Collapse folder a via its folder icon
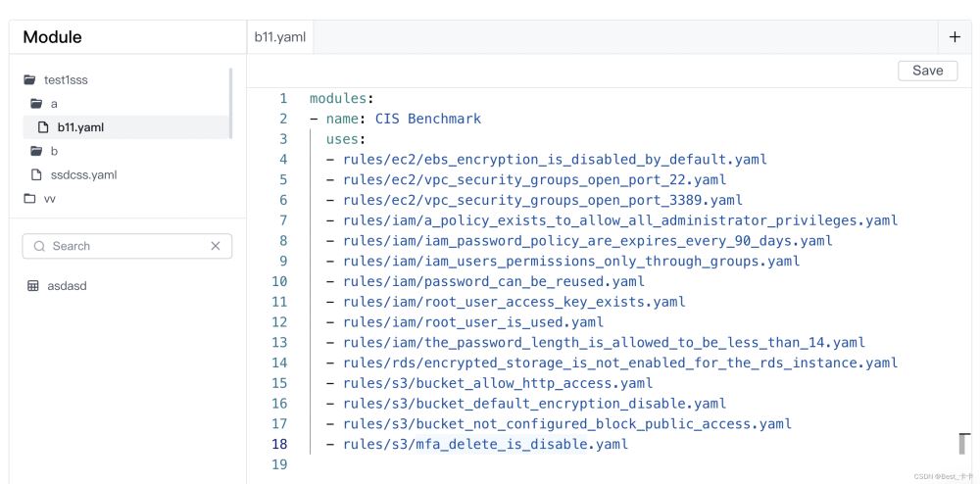 [x=36, y=104]
